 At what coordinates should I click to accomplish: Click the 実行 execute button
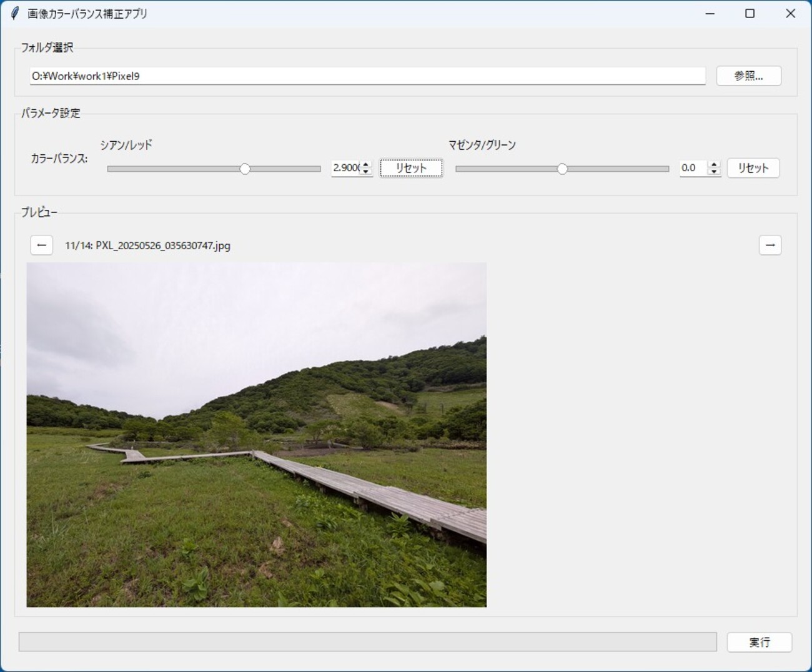pos(760,642)
